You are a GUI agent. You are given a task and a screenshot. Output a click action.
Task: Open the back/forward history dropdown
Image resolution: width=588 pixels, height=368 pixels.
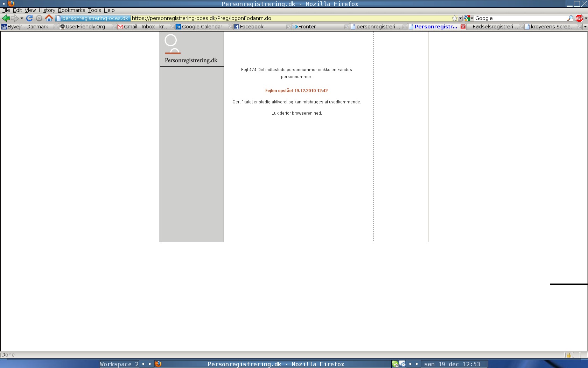coord(22,18)
